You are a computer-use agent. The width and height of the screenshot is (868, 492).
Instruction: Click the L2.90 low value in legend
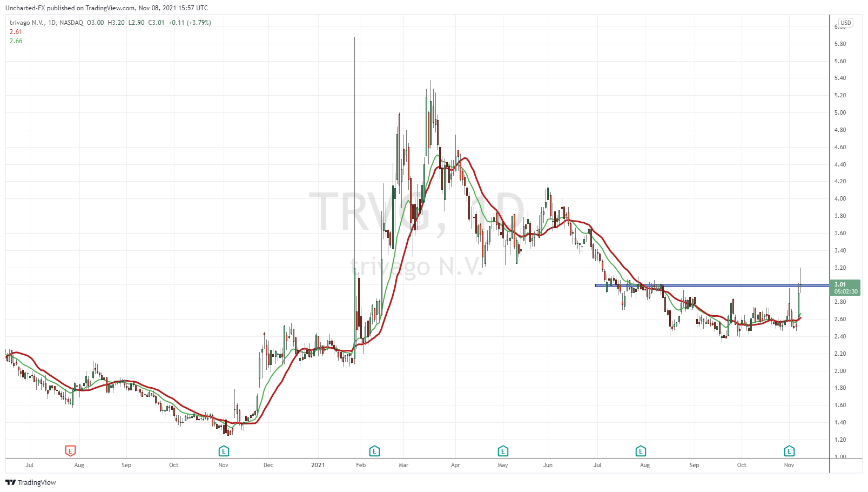coord(136,23)
